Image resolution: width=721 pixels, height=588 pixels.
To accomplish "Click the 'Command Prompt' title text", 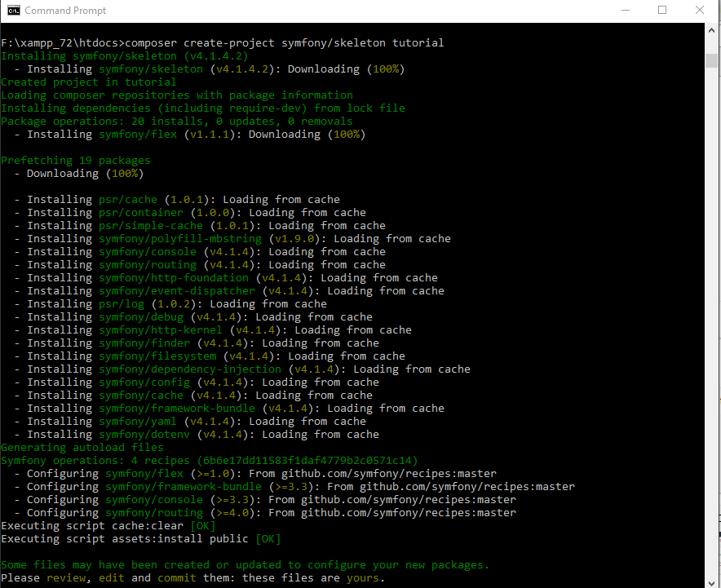I will [65, 10].
